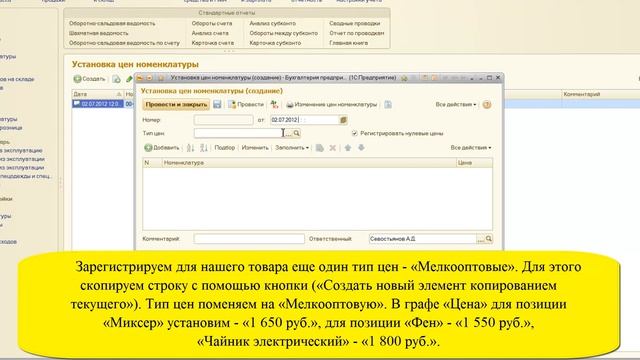The image size is (640, 360).
Task: Expand the Заполнить dropdown menu
Action: point(291,148)
